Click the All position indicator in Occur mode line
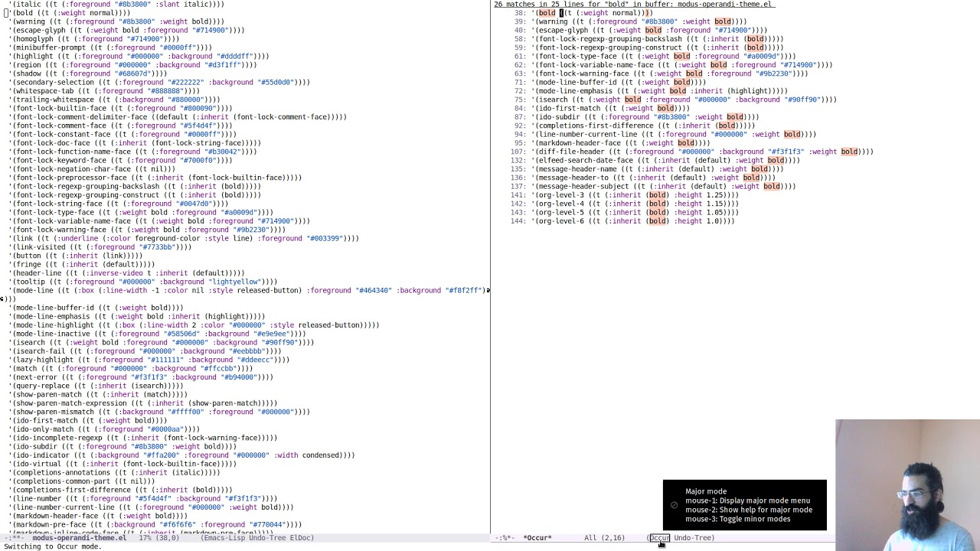Viewport: 980px width, 551px height. [x=590, y=538]
